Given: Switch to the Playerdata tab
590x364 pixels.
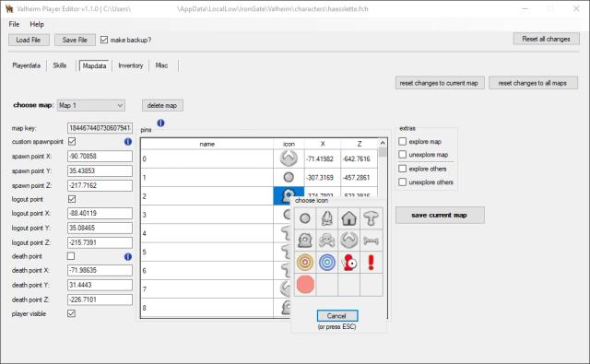Looking at the screenshot, I should click(x=27, y=65).
